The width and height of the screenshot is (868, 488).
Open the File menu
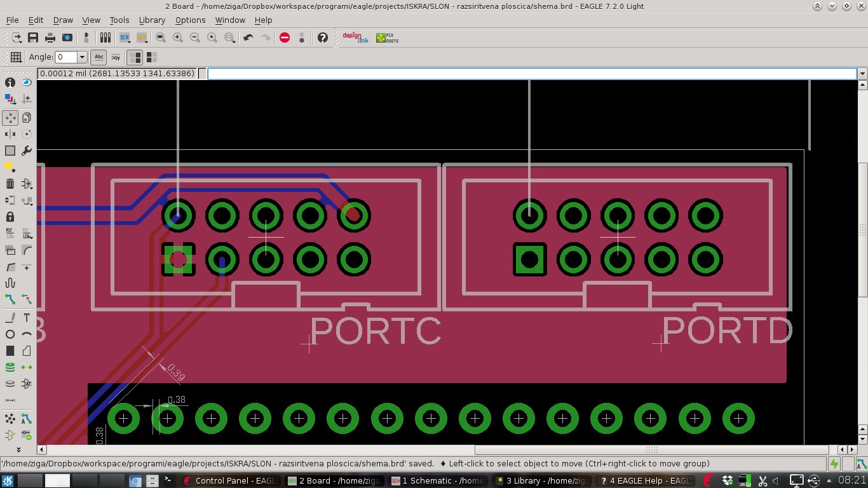pos(12,20)
